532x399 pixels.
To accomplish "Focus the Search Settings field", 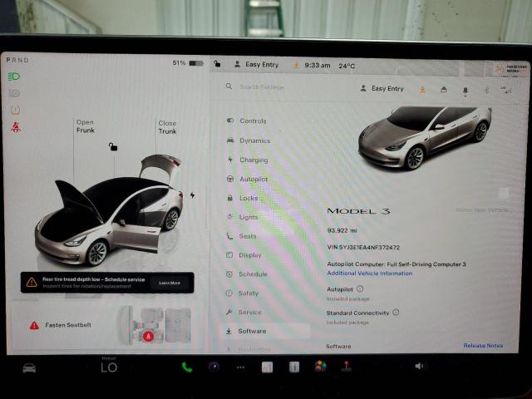I will (262, 87).
